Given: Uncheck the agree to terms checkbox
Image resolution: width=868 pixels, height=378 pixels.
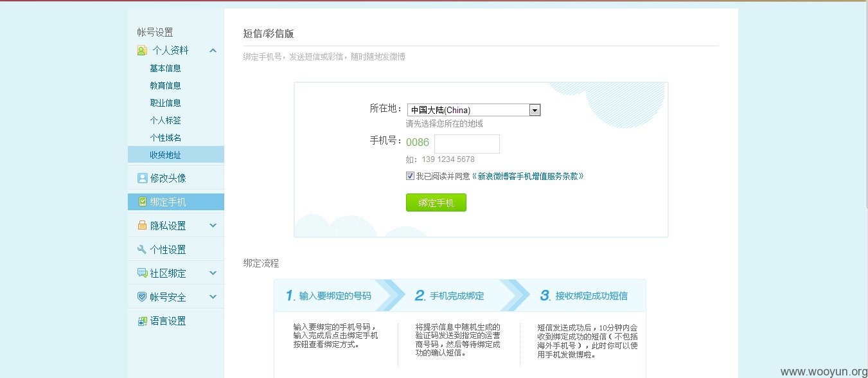Looking at the screenshot, I should click(410, 175).
